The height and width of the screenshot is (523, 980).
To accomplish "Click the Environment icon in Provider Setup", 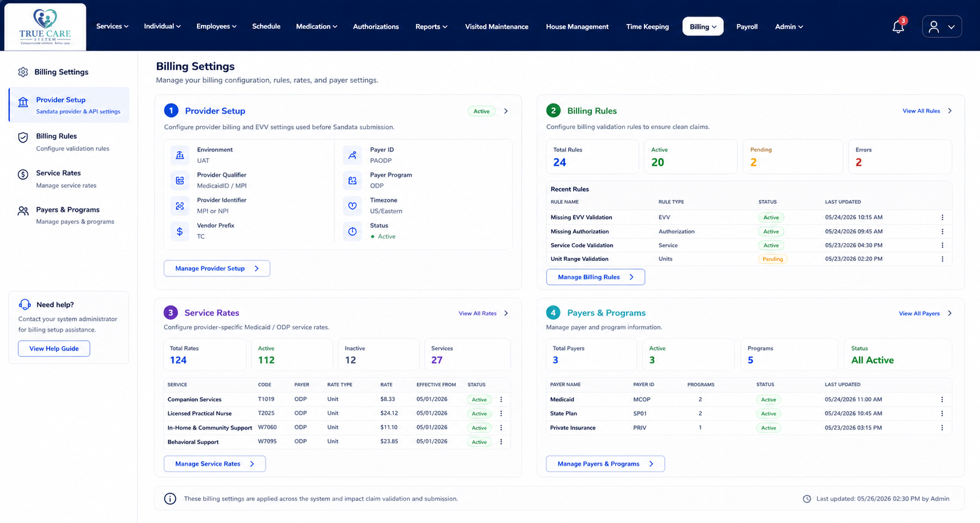I will 180,155.
